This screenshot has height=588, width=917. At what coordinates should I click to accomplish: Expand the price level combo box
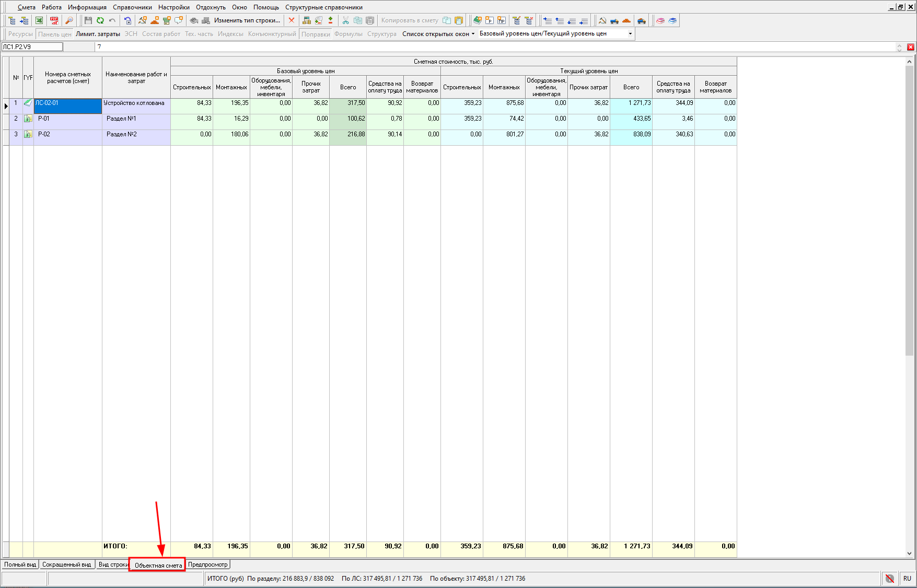click(630, 34)
